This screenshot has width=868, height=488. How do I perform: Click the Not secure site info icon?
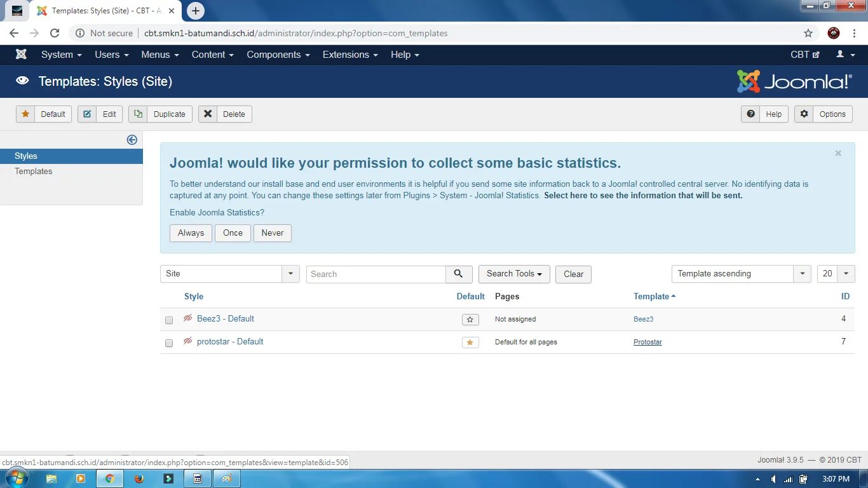click(79, 33)
